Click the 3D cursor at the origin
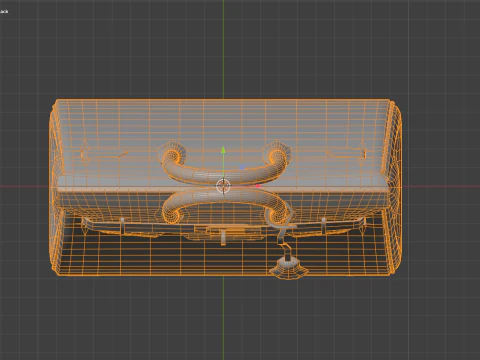 coord(223,186)
